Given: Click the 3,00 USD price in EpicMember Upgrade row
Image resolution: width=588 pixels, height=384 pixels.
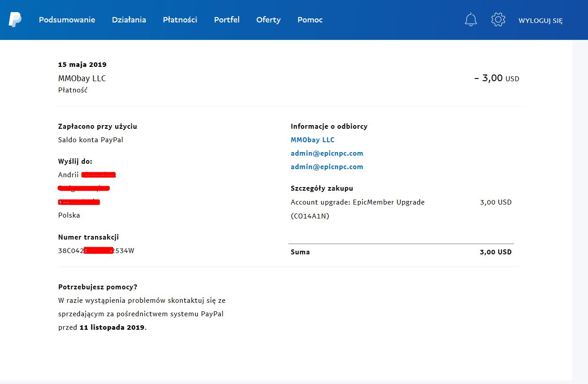Looking at the screenshot, I should 496,202.
